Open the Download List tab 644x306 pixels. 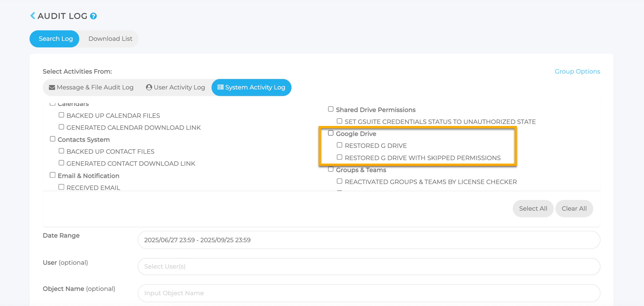[110, 39]
